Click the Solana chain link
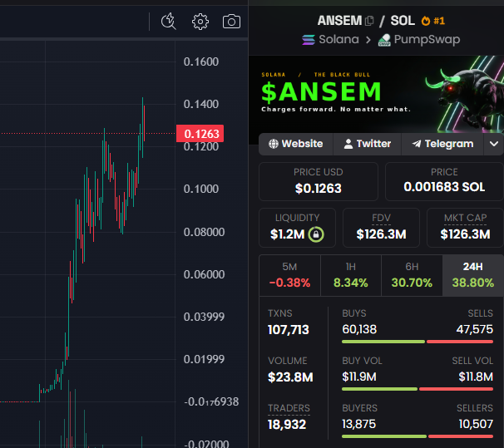504x448 pixels. [x=338, y=40]
